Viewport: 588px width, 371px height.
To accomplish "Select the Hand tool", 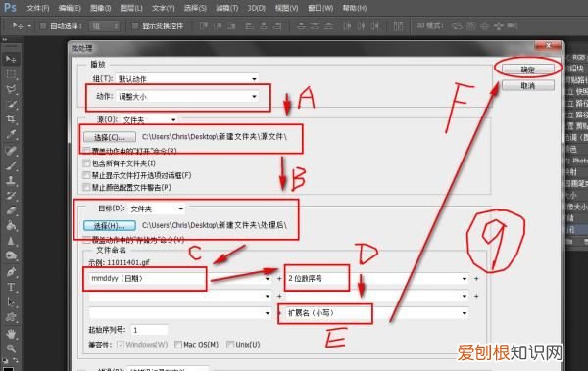I will 11,334.
